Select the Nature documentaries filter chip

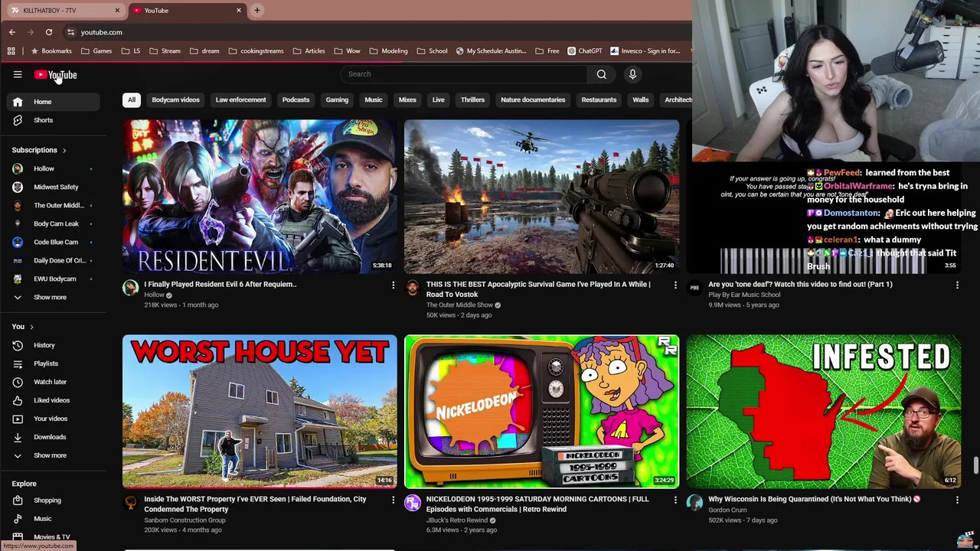(x=533, y=99)
